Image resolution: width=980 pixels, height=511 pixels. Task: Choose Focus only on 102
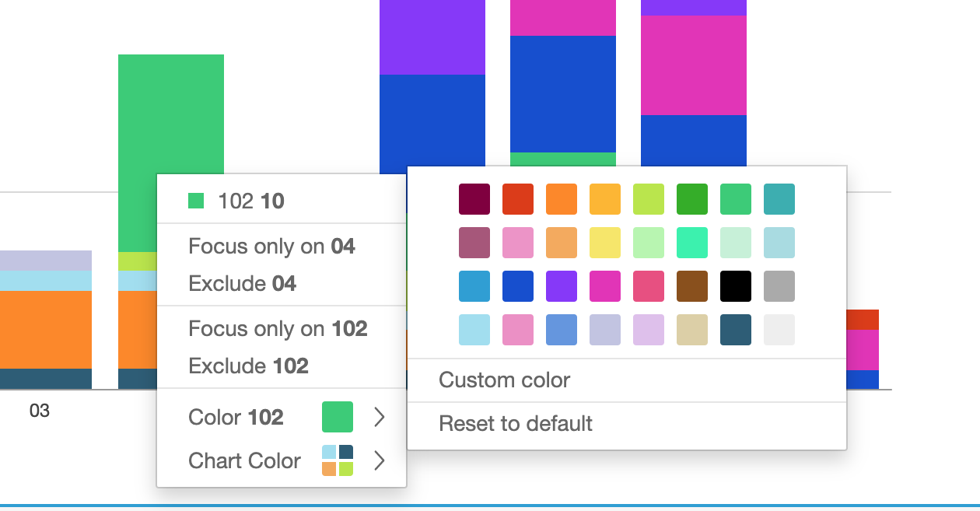point(278,329)
